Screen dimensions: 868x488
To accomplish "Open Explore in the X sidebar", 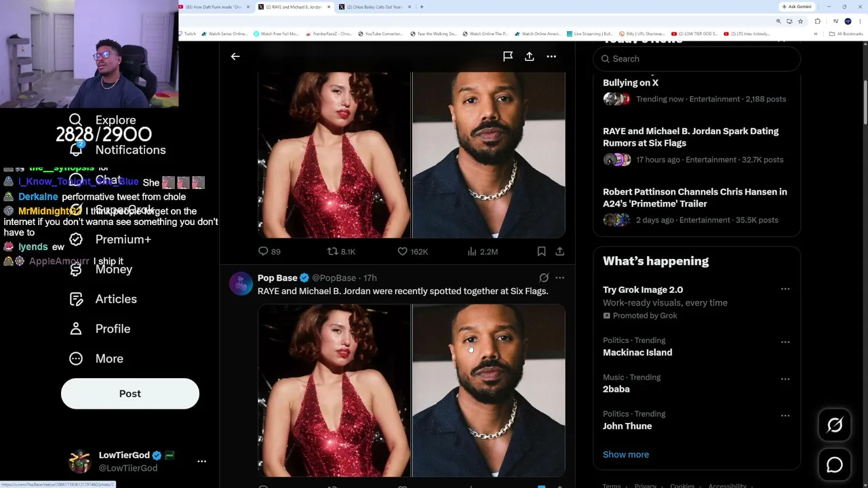I will 102,120.
